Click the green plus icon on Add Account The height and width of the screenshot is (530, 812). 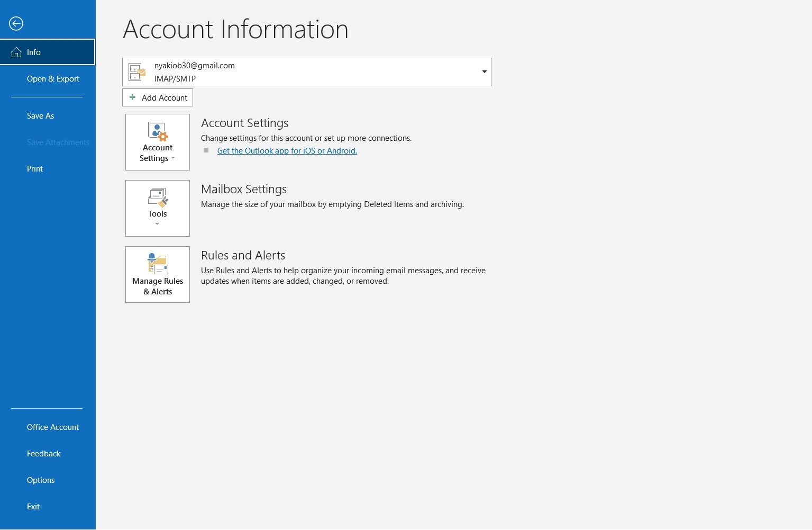pos(133,97)
